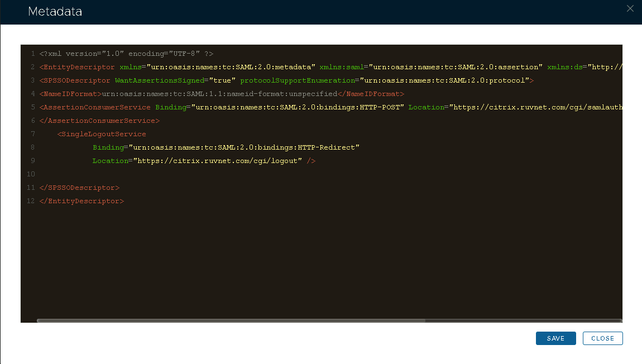Click the HTTP-POST binding value
Viewport: 642px width, 364px height.
coord(297,107)
